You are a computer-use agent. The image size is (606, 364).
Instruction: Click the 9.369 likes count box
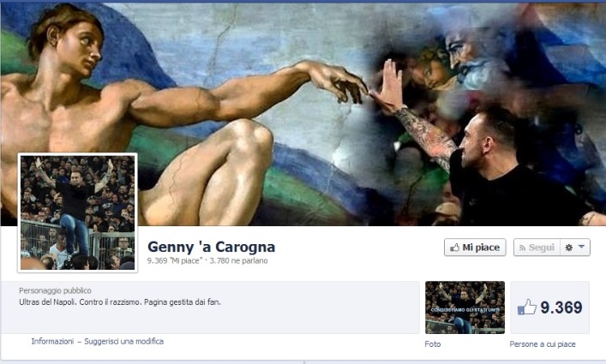click(x=550, y=307)
